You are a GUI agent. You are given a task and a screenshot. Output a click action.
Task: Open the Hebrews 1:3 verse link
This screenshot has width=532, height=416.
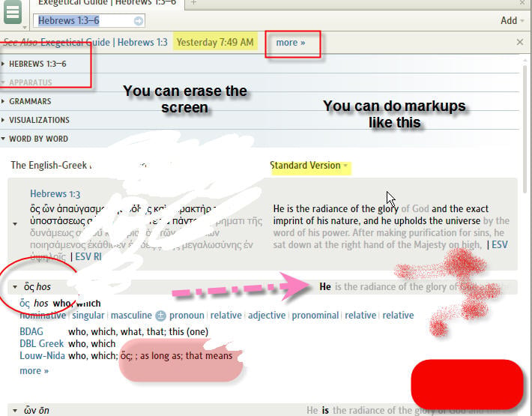[55, 193]
